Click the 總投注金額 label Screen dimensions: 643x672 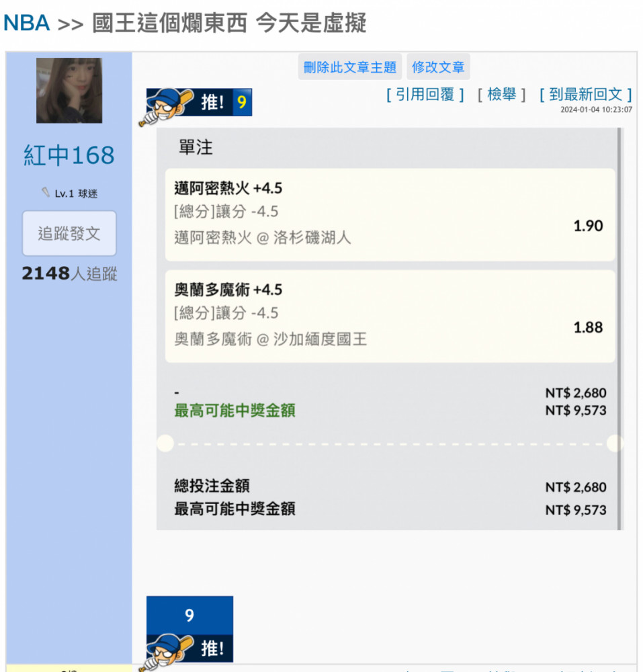click(212, 486)
